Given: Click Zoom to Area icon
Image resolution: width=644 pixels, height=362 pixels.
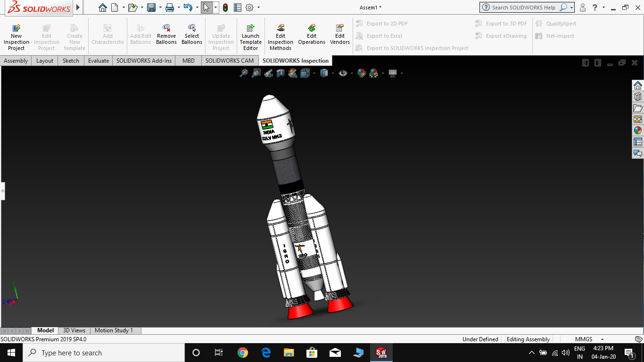Looking at the screenshot, I should [x=256, y=73].
